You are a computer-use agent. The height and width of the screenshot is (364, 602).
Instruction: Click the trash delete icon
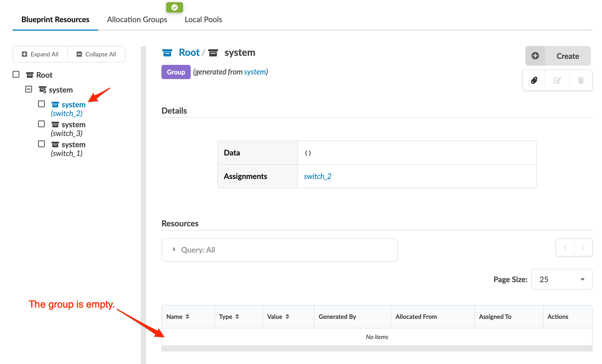coord(581,80)
